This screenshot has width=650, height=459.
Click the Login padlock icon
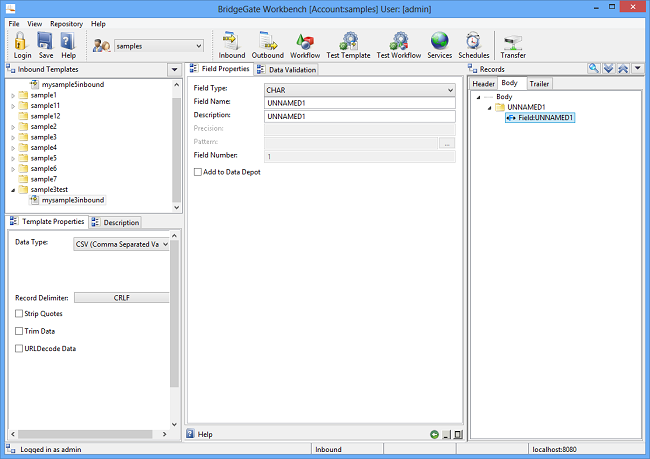click(x=21, y=41)
